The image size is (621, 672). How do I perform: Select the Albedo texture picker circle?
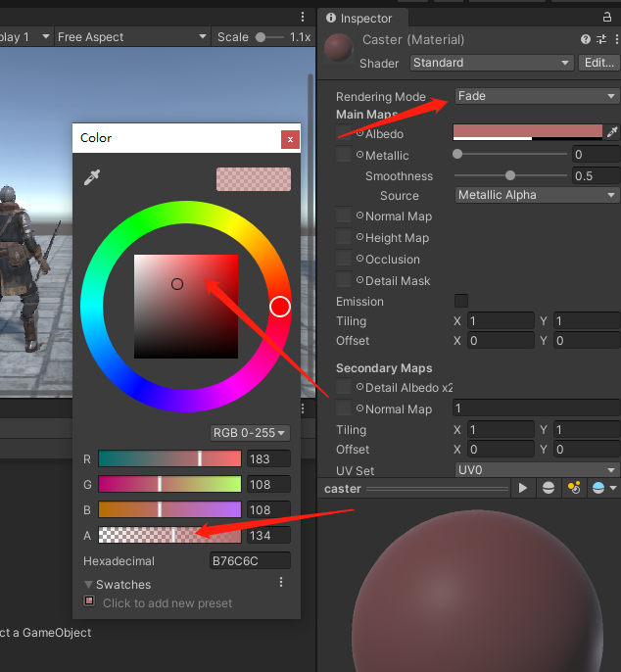[360, 133]
